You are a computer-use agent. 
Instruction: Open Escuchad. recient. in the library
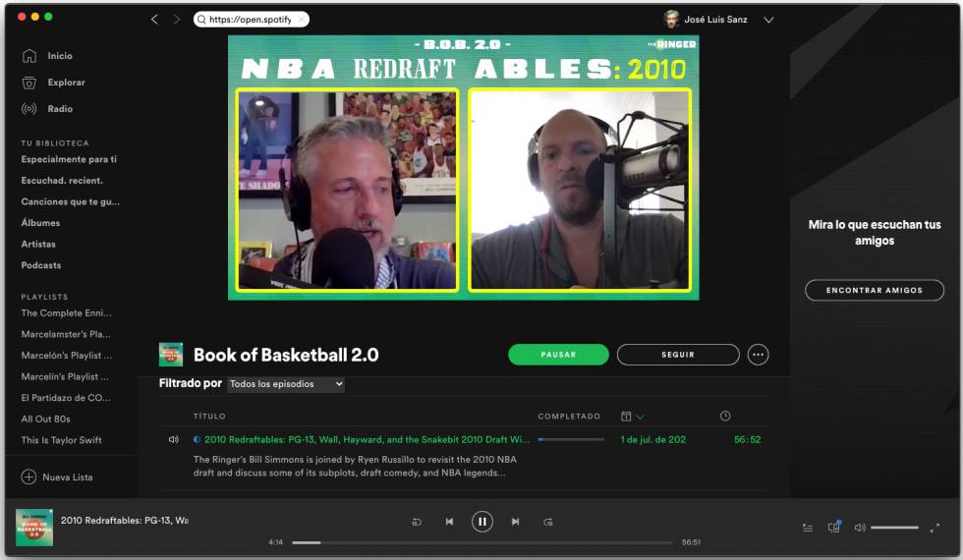click(x=62, y=181)
